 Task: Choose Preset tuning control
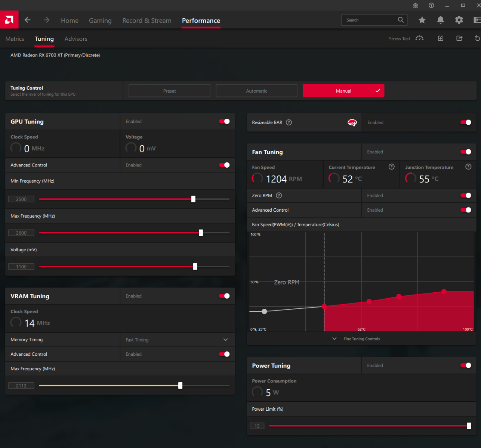(169, 91)
